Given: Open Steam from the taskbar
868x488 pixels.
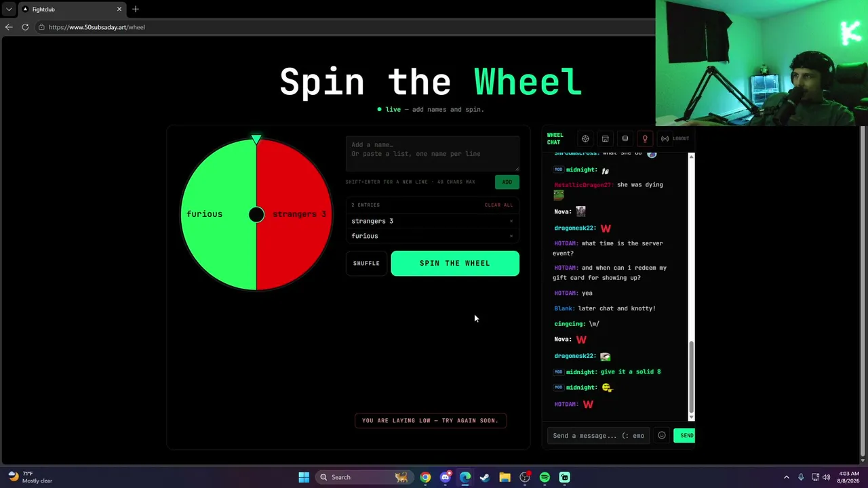Looking at the screenshot, I should [x=485, y=477].
